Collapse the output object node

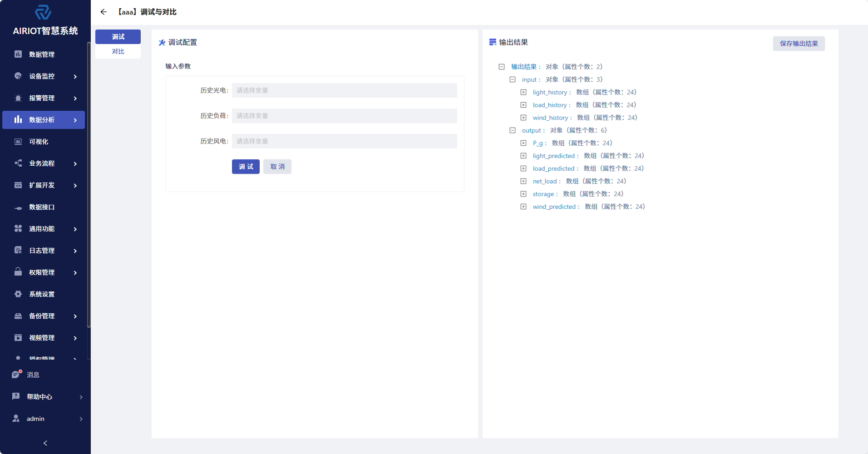(x=513, y=130)
